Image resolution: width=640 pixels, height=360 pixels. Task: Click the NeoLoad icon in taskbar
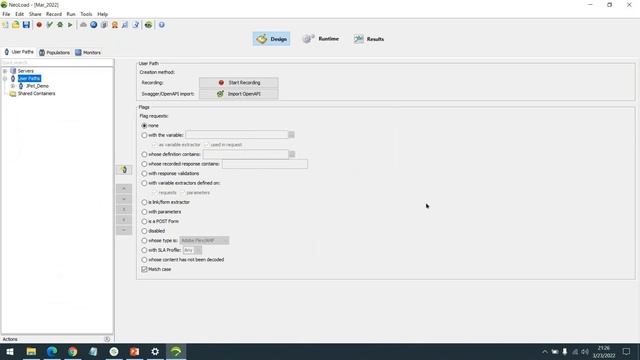(x=176, y=351)
